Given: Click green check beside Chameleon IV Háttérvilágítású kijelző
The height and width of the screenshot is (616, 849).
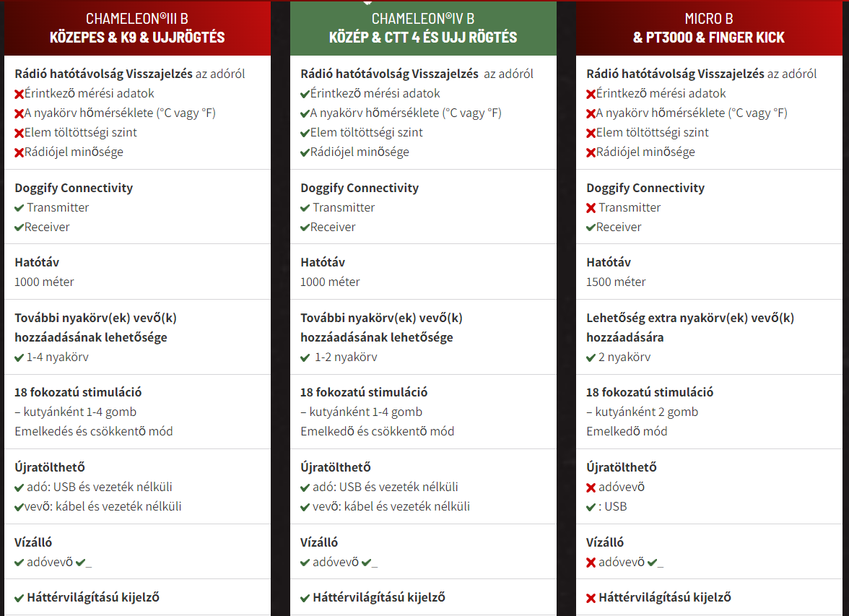Looking at the screenshot, I should click(x=305, y=598).
